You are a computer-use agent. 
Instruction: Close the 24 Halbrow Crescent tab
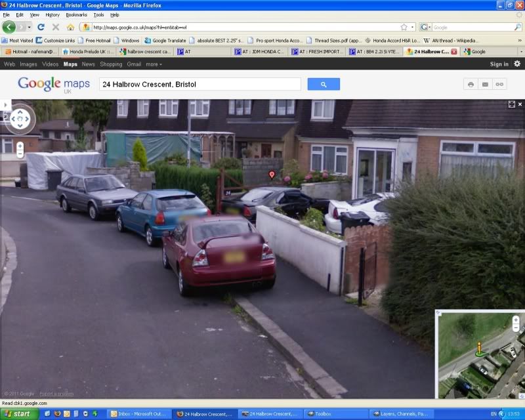pos(454,52)
